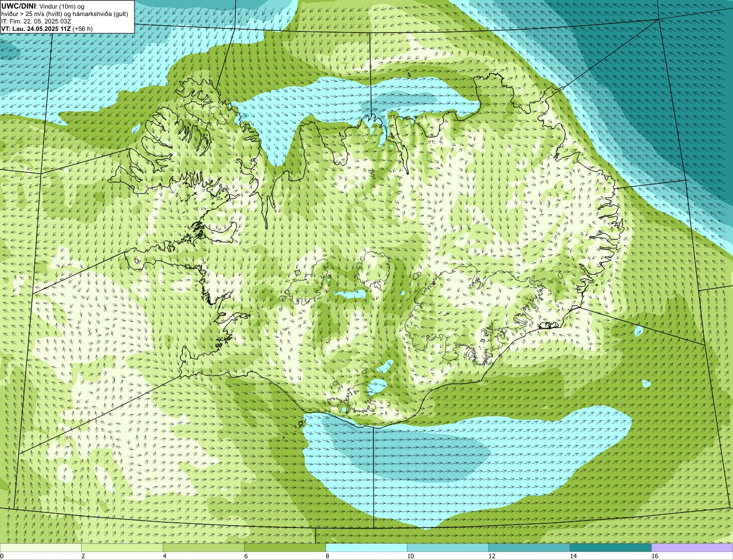Viewport: 733px width, 560px height.
Task: Click the legend scale label "2"
Action: [83, 556]
